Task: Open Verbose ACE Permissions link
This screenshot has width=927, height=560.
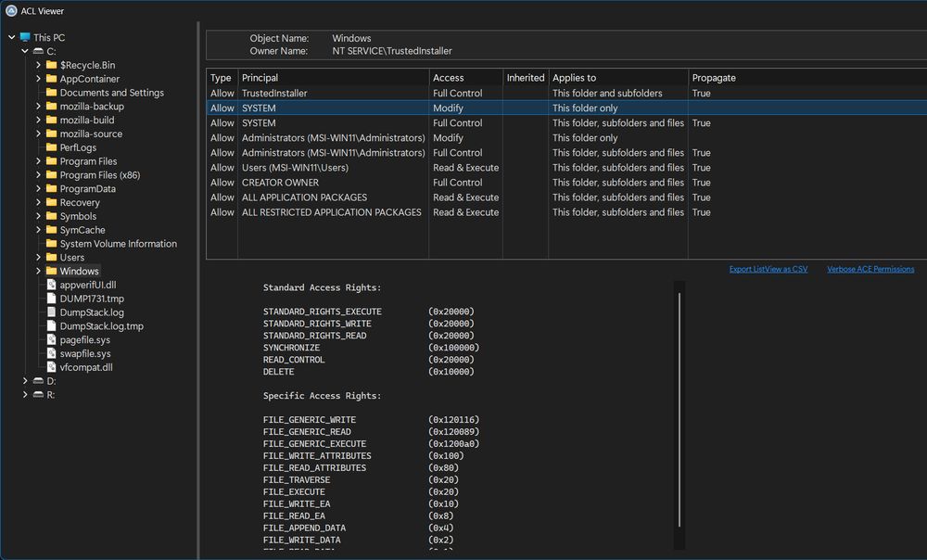Action: (x=870, y=269)
